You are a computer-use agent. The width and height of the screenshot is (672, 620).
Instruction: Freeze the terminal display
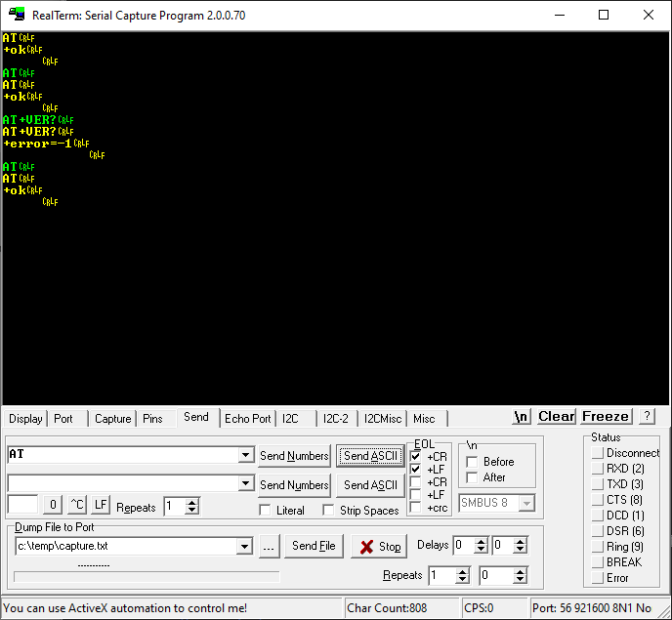pos(606,416)
